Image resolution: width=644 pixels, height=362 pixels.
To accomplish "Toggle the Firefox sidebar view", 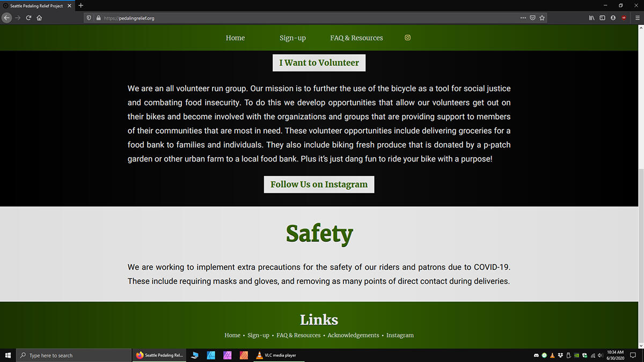I will [602, 18].
